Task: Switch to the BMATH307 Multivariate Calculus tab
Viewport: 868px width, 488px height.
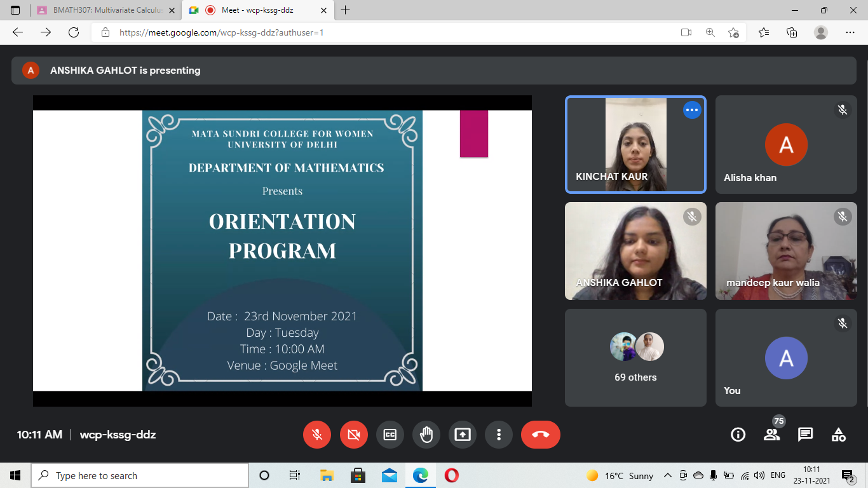Action: tap(100, 11)
